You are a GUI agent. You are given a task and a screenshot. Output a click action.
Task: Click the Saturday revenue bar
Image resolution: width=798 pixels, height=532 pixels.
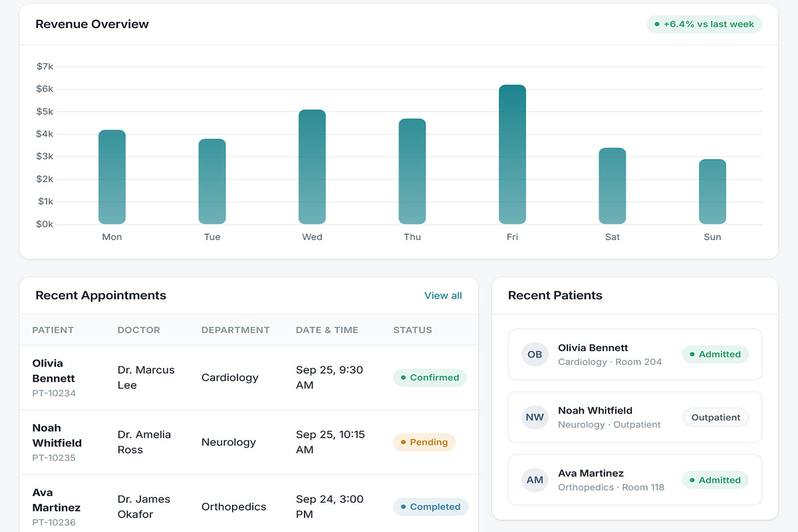(x=612, y=186)
